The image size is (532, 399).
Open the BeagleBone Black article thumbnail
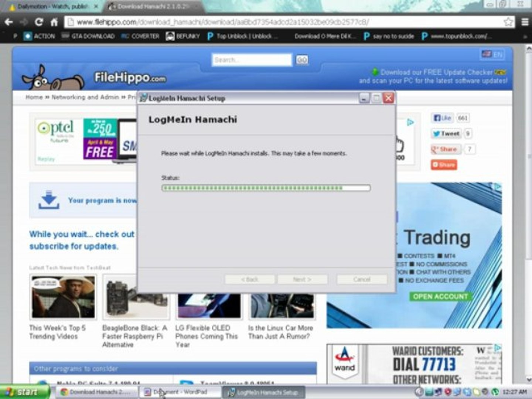coord(136,297)
